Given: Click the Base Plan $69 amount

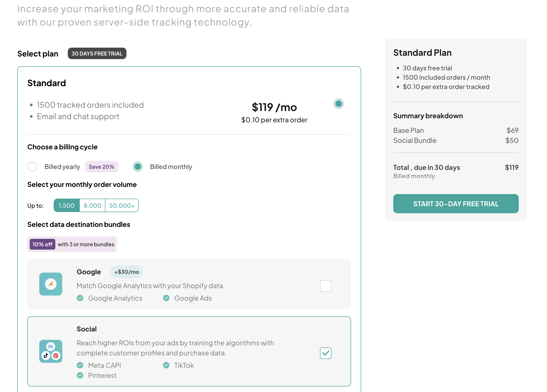Looking at the screenshot, I should pyautogui.click(x=512, y=130).
